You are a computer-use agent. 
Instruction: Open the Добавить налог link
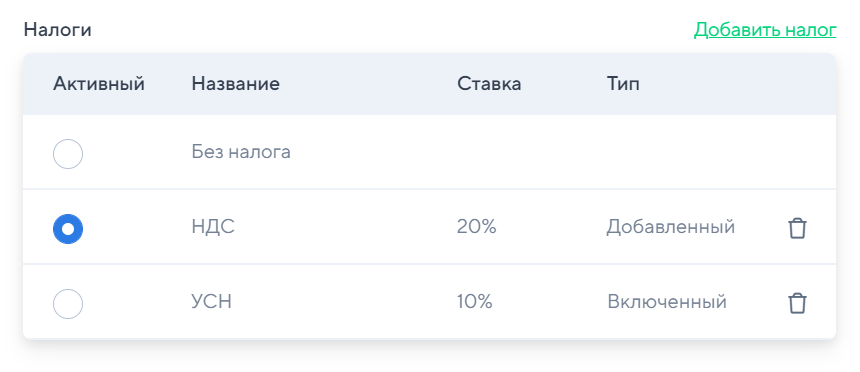[x=765, y=30]
